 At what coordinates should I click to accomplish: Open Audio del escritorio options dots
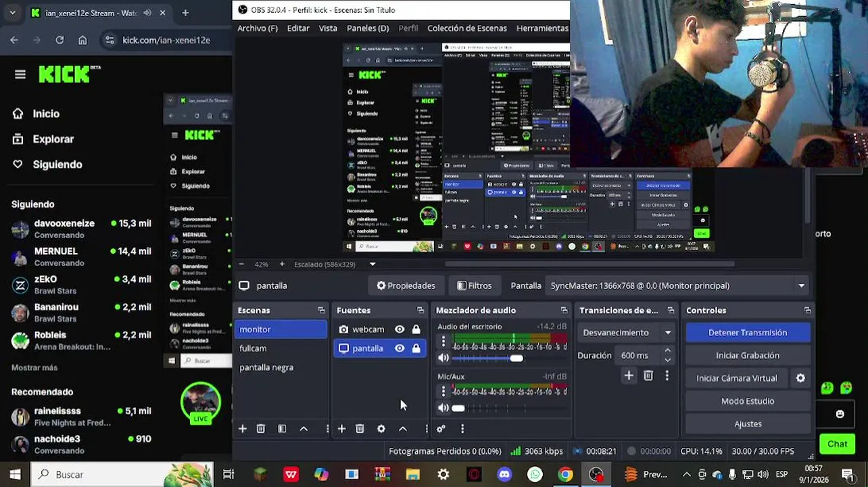pyautogui.click(x=443, y=342)
